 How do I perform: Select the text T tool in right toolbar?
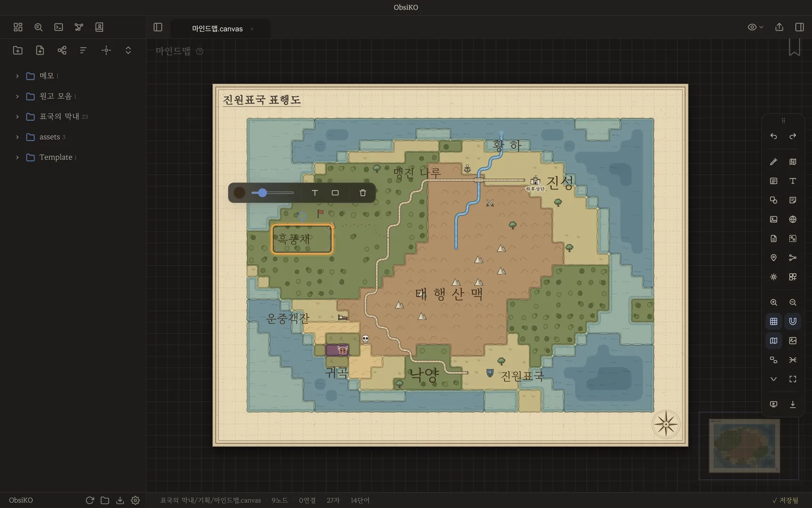793,181
